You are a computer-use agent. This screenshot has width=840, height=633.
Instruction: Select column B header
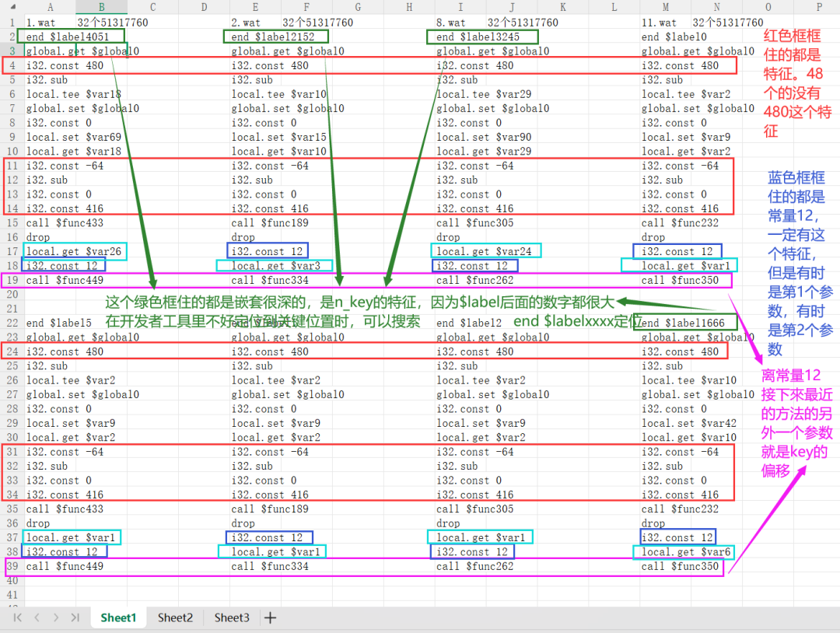pos(101,7)
